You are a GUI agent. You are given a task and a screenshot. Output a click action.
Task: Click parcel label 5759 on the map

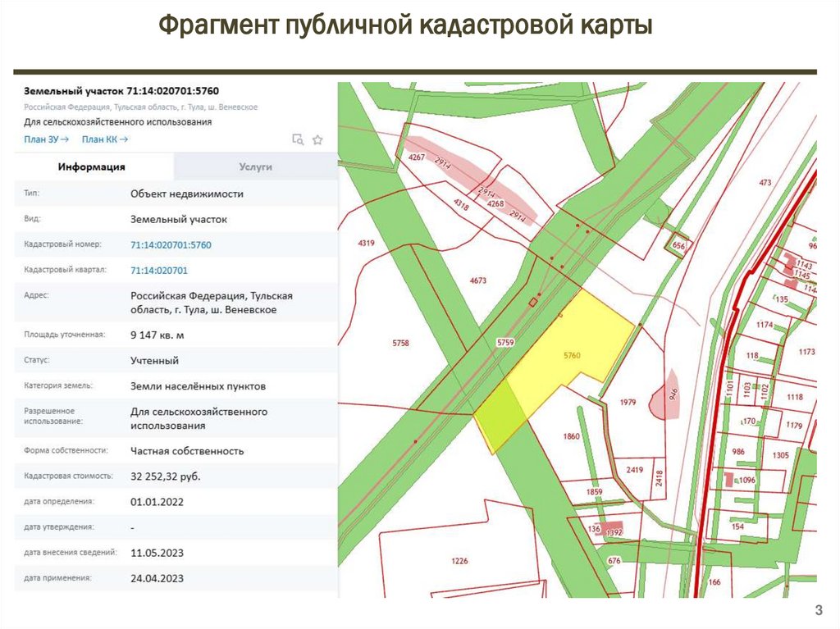(505, 342)
